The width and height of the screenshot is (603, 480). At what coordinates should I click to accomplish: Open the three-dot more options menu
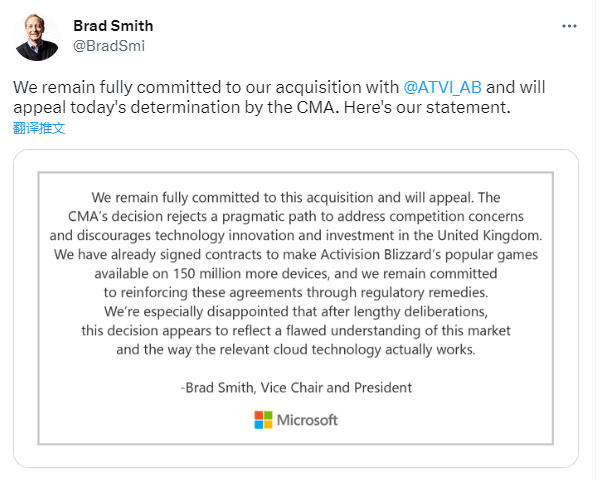(x=569, y=26)
